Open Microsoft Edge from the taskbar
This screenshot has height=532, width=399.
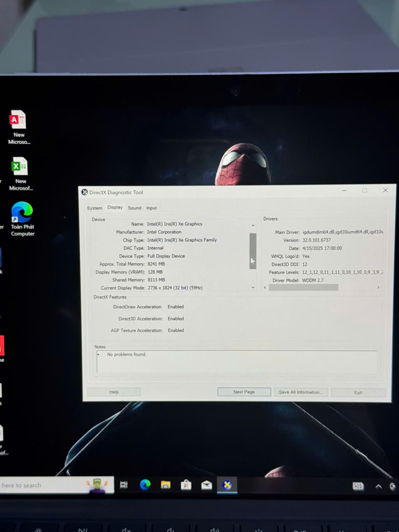click(145, 485)
